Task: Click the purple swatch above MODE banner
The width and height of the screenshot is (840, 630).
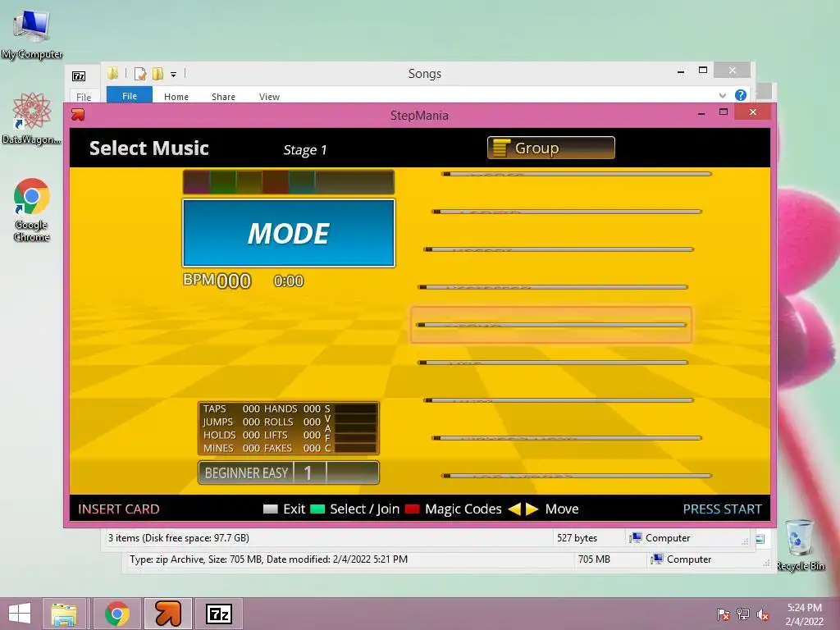Action: [197, 182]
